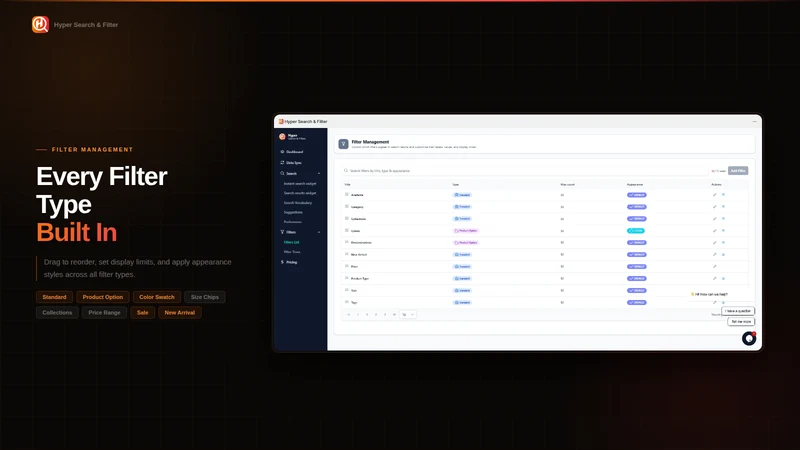800x450 pixels.
Task: Click the search filters input field
Action: coord(526,171)
